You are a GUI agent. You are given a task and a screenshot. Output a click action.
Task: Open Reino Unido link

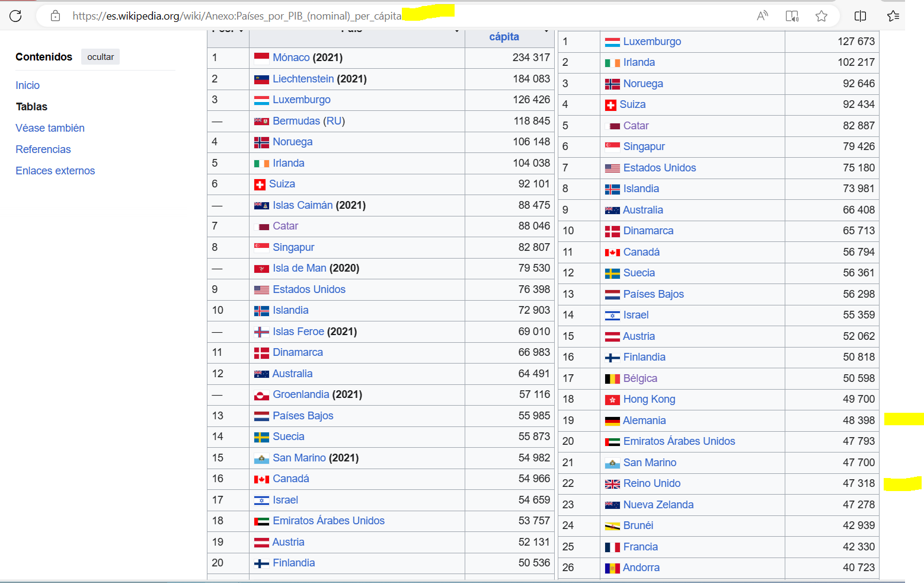click(652, 483)
